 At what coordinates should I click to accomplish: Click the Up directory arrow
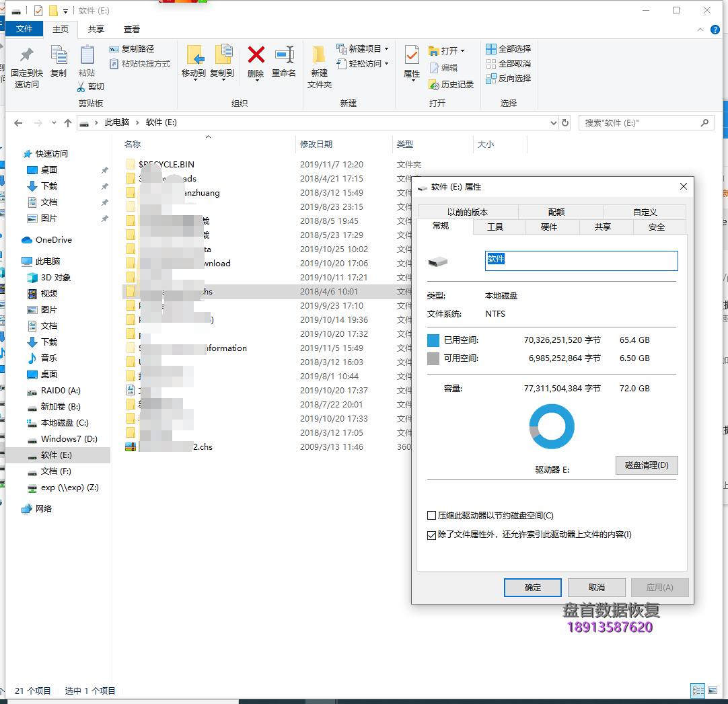tap(67, 123)
